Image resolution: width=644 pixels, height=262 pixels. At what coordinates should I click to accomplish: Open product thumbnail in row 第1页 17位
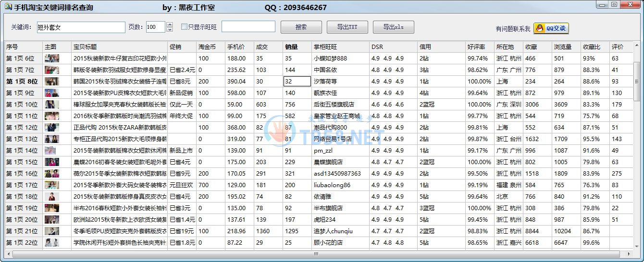(x=52, y=185)
